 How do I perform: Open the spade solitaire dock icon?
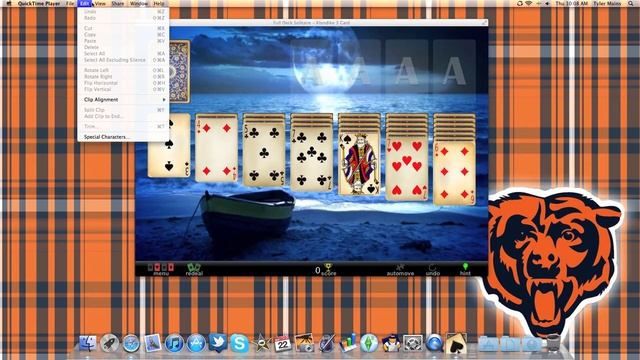point(456,343)
